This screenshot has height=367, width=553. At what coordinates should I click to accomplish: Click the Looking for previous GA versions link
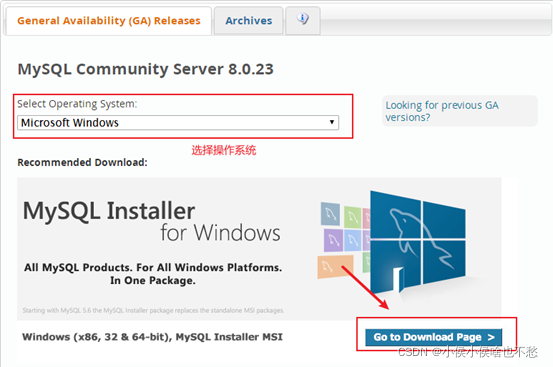[x=442, y=111]
